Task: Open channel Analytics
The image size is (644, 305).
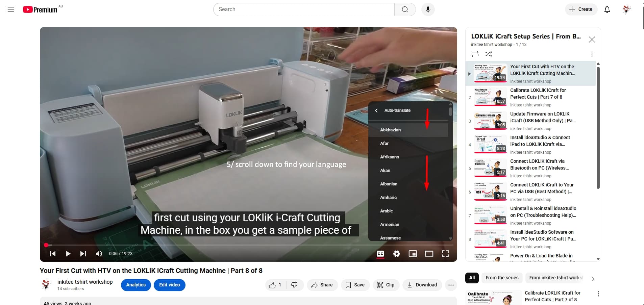Action: coord(136,285)
